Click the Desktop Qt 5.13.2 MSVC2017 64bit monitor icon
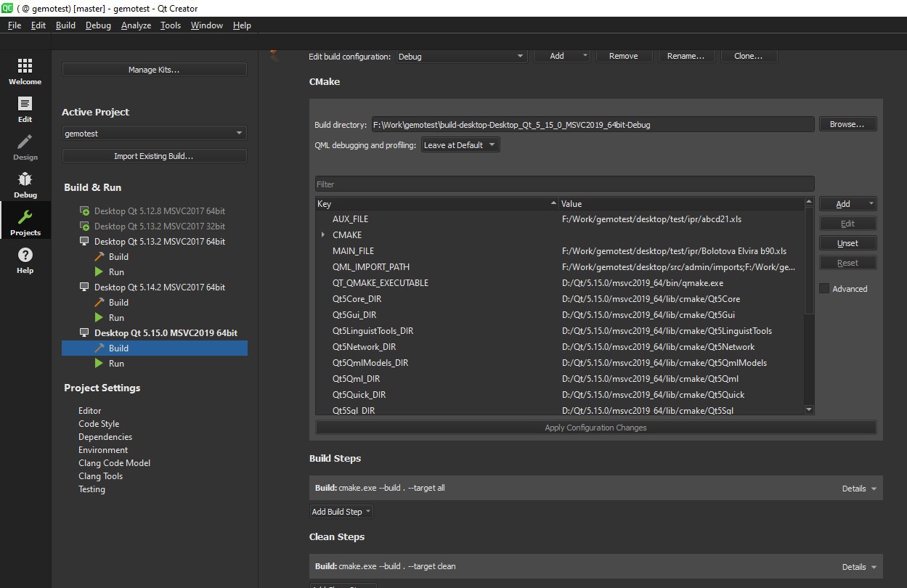This screenshot has height=588, width=907. click(84, 242)
